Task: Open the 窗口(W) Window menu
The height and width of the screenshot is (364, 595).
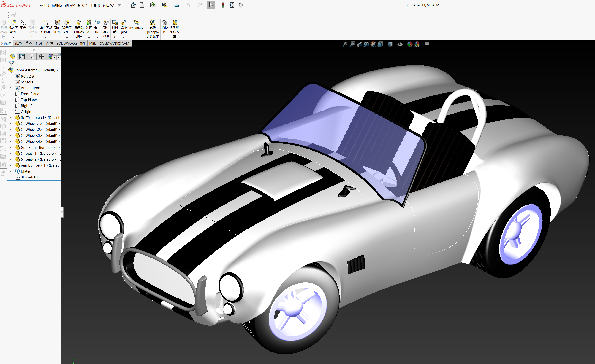Action: (108, 5)
